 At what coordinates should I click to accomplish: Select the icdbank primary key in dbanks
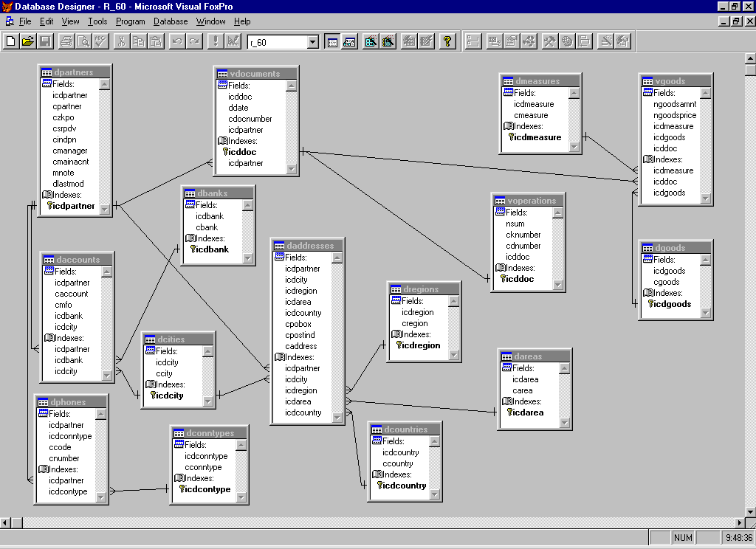(210, 249)
